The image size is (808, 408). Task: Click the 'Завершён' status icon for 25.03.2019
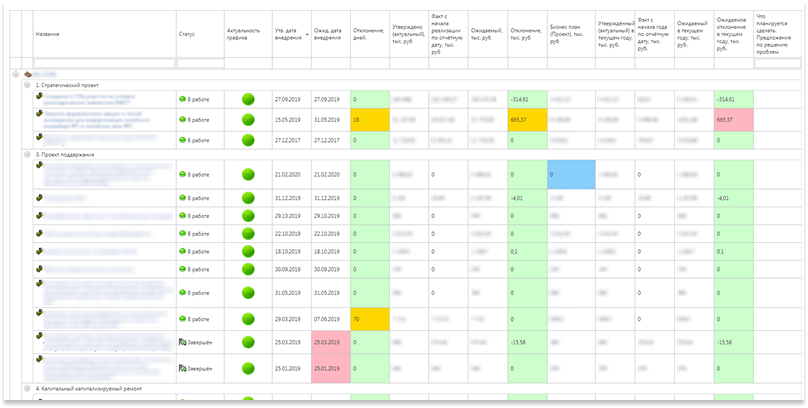[183, 341]
